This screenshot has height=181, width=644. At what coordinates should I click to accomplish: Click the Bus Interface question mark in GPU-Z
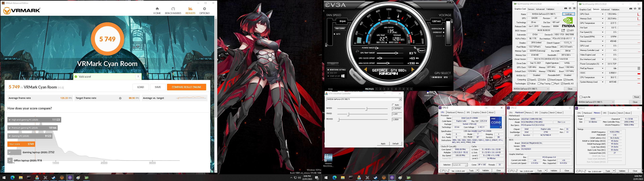click(x=574, y=39)
